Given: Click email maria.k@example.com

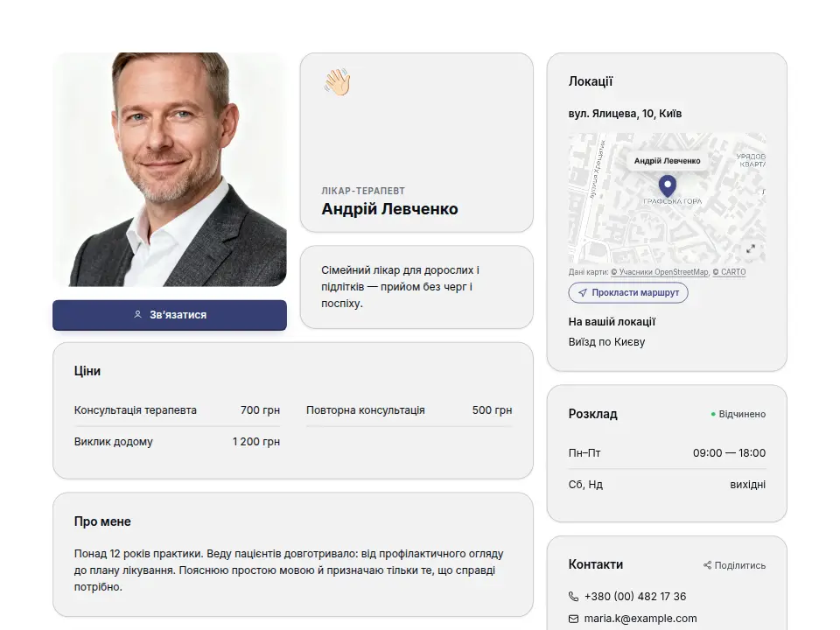Looking at the screenshot, I should point(640,619).
